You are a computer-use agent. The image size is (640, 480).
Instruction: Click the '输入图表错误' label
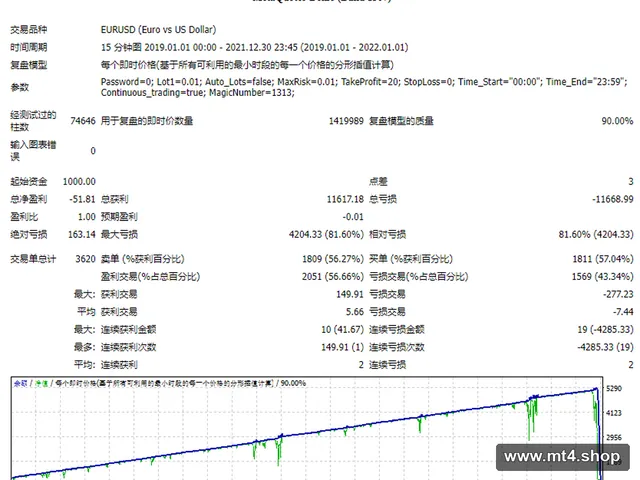click(x=33, y=151)
